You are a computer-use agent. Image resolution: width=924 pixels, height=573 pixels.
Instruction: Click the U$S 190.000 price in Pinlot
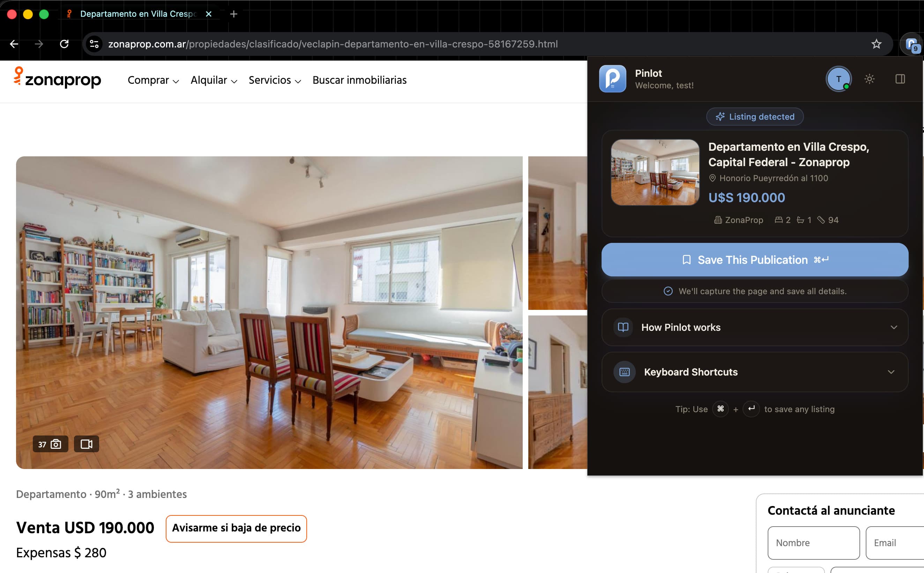(746, 198)
